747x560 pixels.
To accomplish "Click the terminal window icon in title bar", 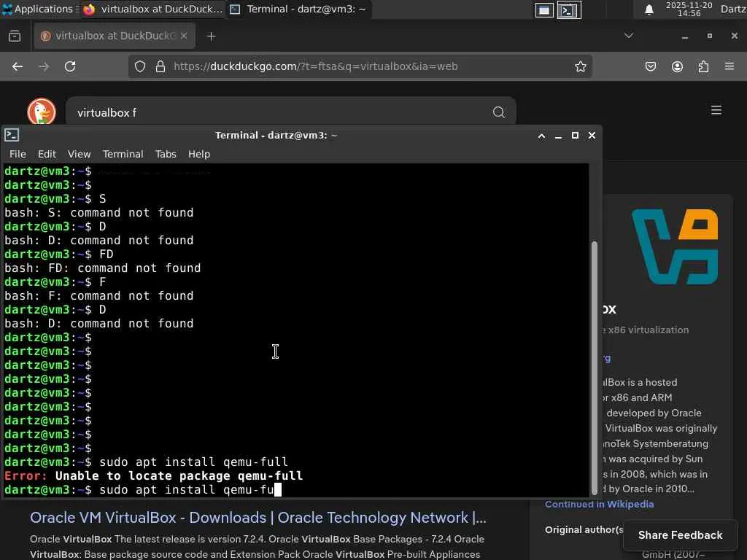I will point(12,135).
